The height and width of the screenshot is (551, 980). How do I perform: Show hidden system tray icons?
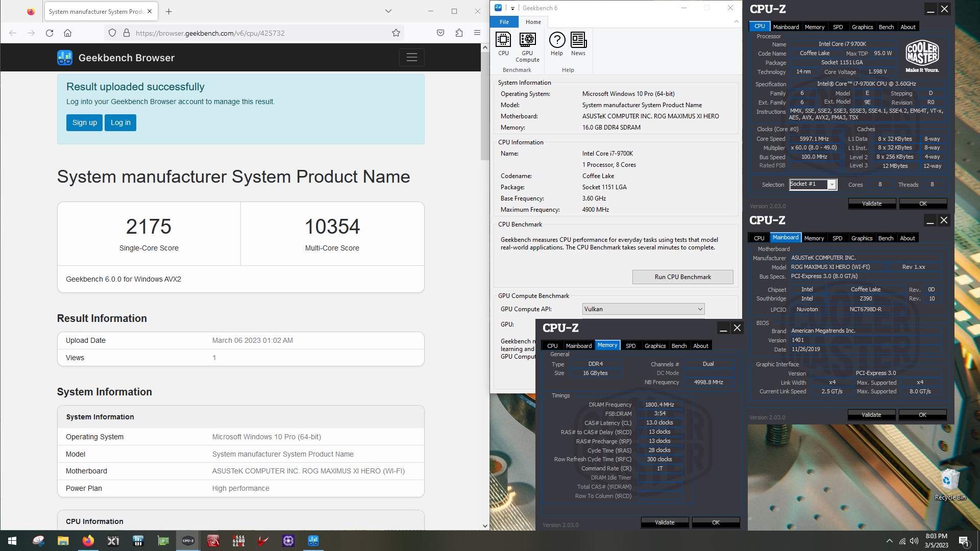click(890, 541)
